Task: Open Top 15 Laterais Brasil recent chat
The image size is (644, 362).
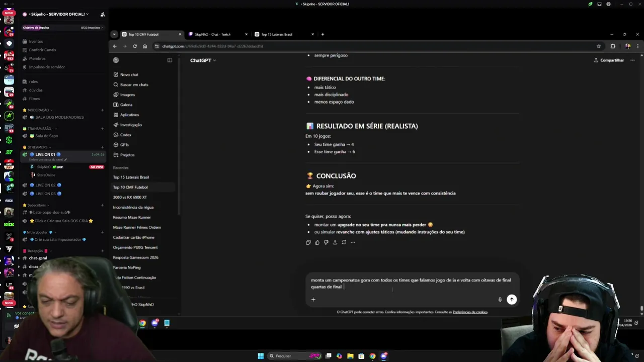Action: 131,177
